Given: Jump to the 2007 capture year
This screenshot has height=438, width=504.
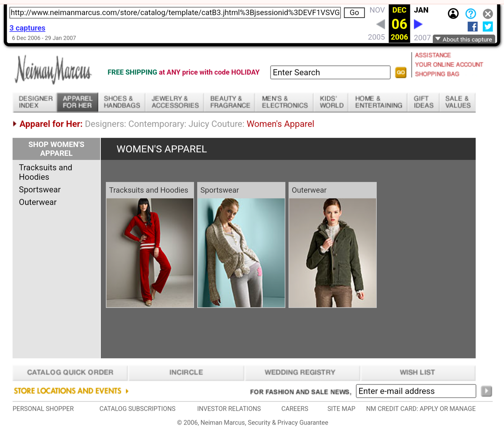Looking at the screenshot, I should click(x=422, y=38).
